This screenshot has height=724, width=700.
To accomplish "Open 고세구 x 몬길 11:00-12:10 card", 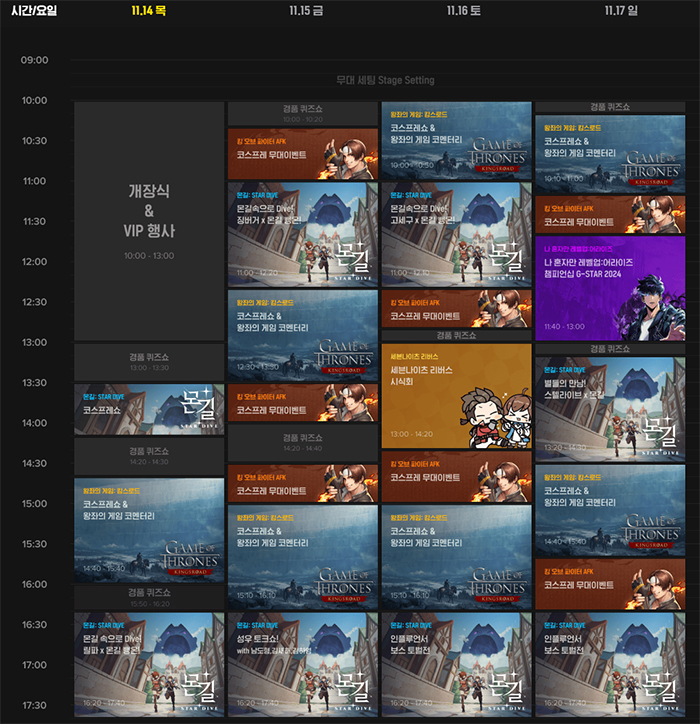I will tap(457, 235).
